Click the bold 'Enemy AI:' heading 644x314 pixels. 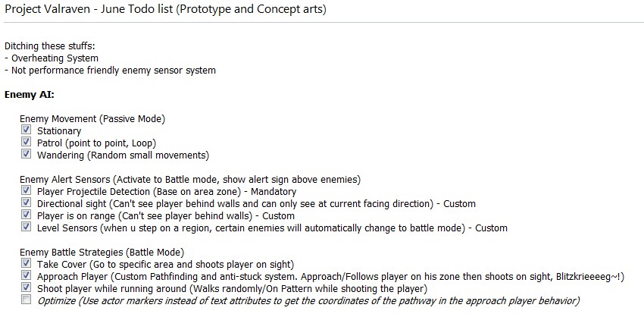click(29, 95)
